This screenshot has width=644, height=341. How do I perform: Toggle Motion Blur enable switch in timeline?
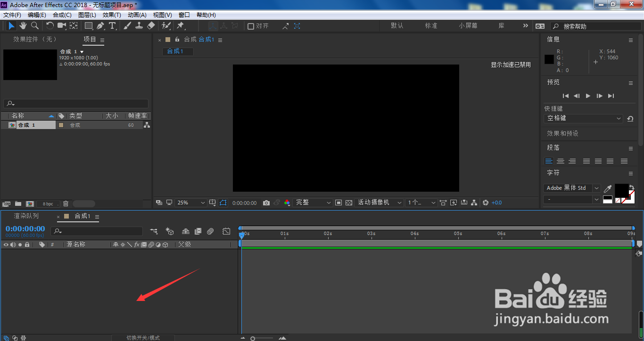[210, 231]
